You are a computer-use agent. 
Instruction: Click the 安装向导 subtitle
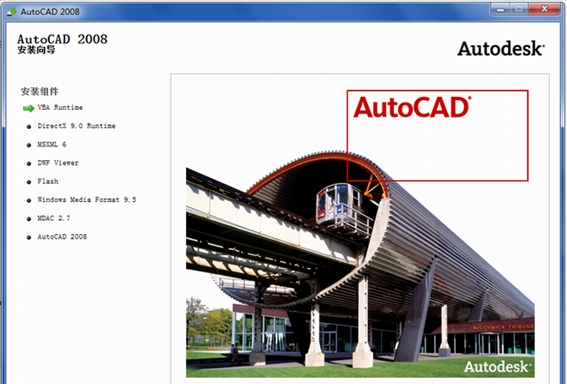point(36,50)
